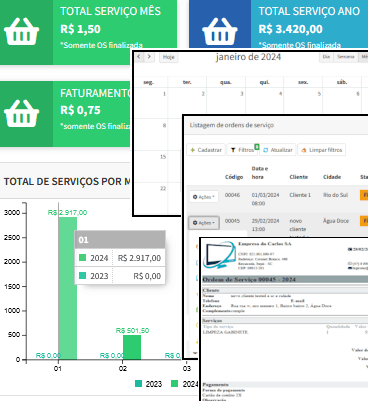Click the R$ 501,50 bar value label
The image size is (368, 401).
132,331
